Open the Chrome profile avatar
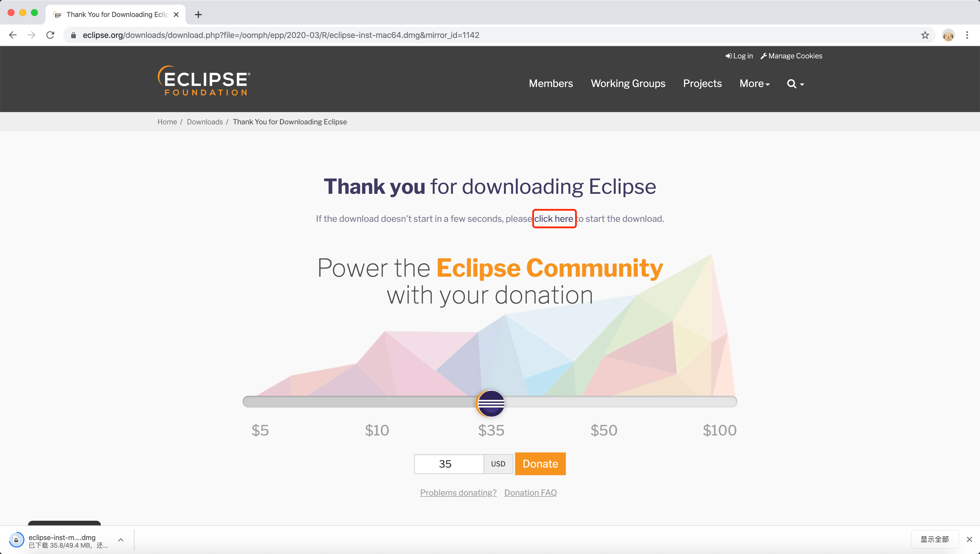The image size is (980, 554). (948, 35)
